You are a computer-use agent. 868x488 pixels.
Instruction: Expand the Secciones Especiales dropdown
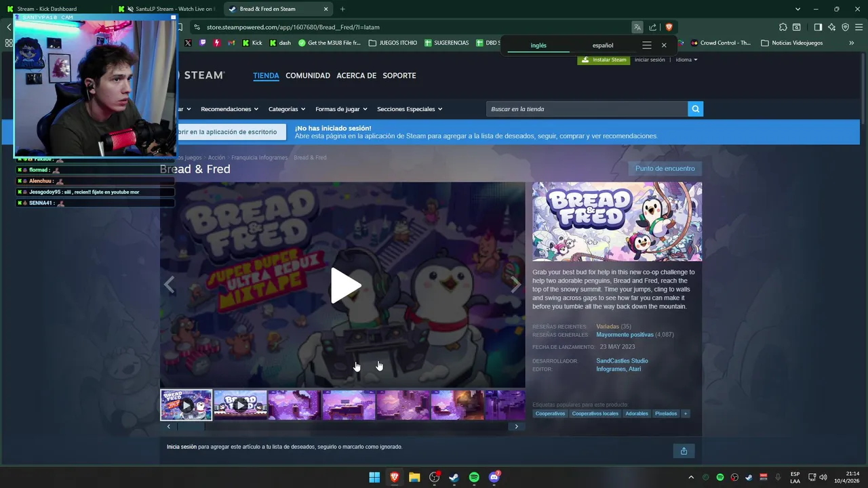pyautogui.click(x=410, y=109)
